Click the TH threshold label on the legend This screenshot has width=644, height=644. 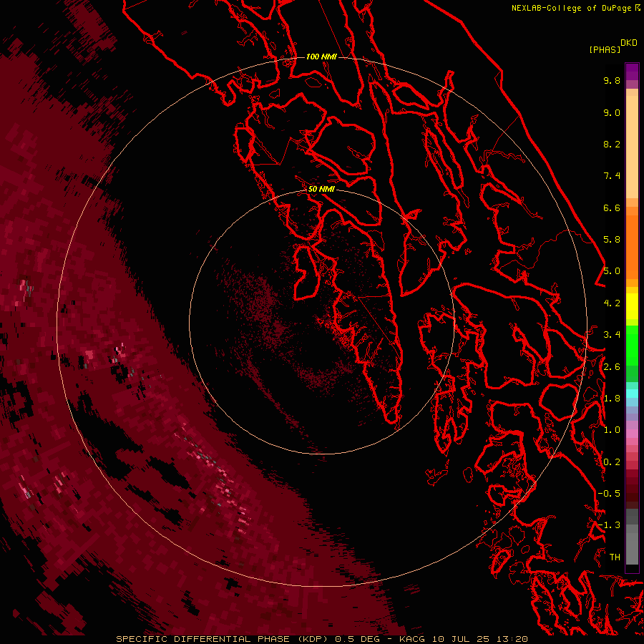click(615, 557)
